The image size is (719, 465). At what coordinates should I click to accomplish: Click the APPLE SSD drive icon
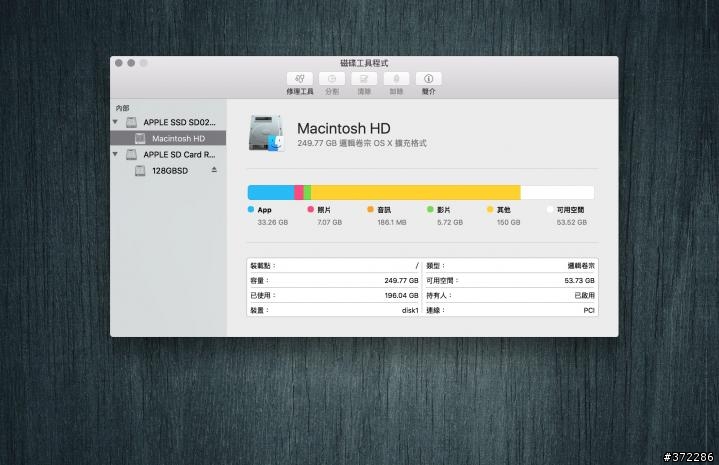pos(132,122)
